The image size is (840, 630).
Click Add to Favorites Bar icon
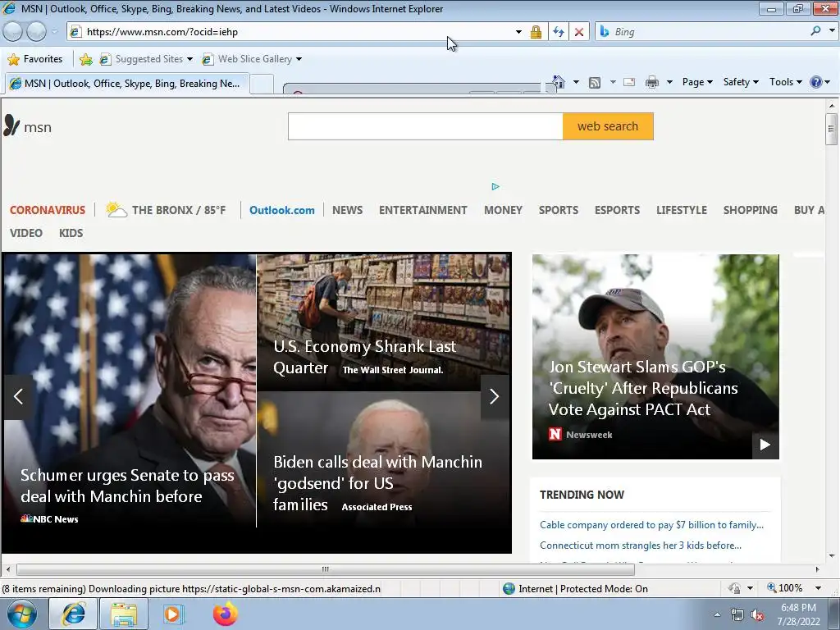(x=85, y=59)
